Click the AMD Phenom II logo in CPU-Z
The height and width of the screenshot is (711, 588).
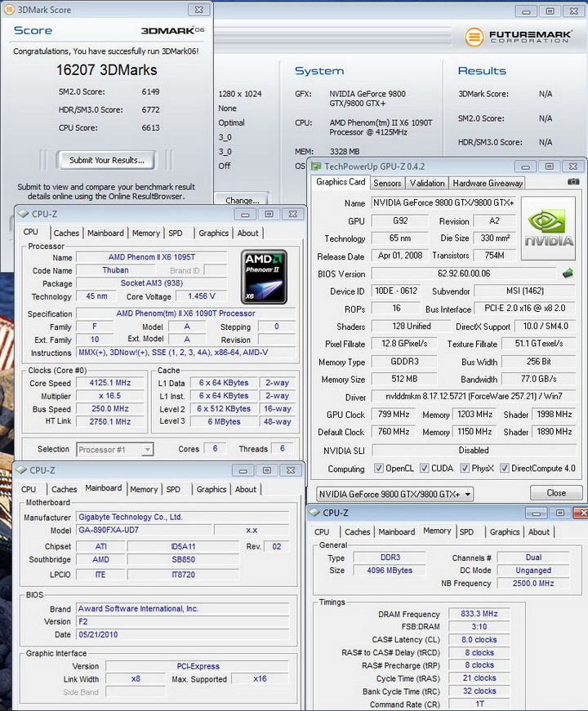[x=264, y=277]
